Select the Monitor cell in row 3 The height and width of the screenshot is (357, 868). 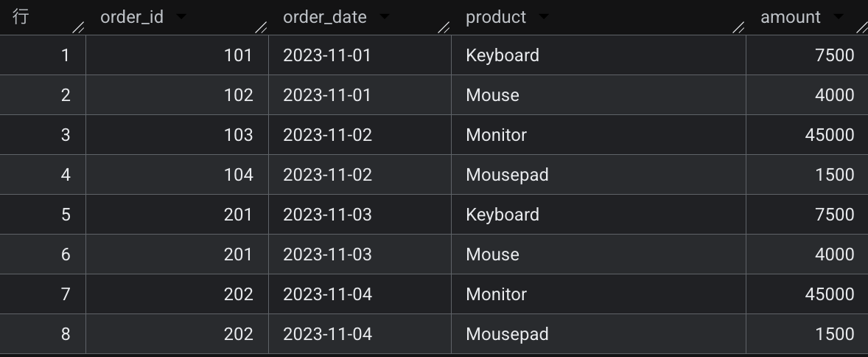598,135
